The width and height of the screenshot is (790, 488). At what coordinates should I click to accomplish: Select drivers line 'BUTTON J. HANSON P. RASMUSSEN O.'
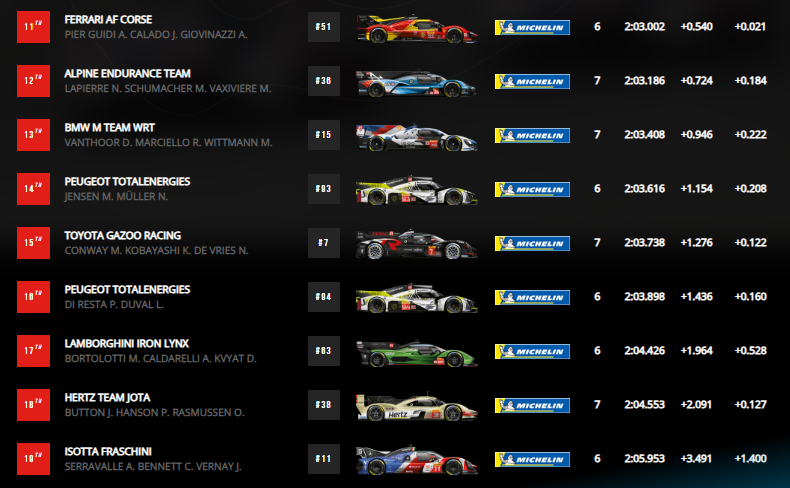point(155,412)
